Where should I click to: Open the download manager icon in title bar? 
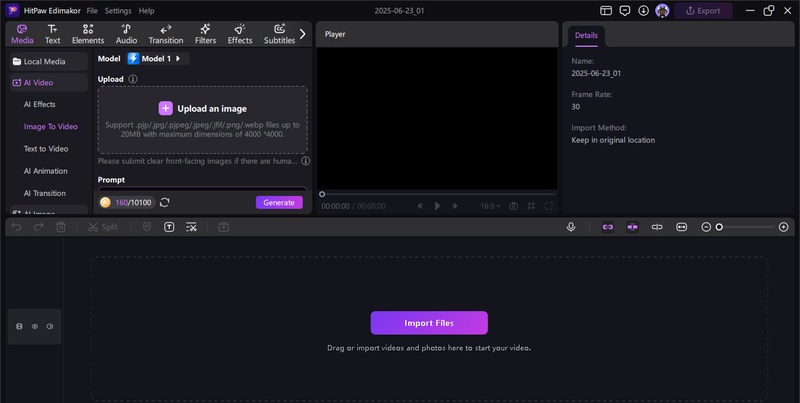pos(643,10)
